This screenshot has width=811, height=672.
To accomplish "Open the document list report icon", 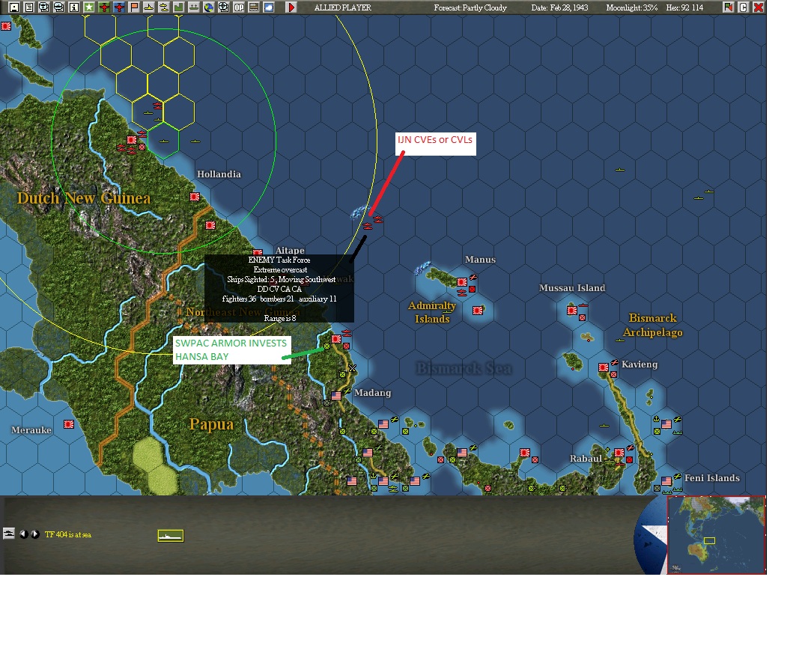I will 29,7.
